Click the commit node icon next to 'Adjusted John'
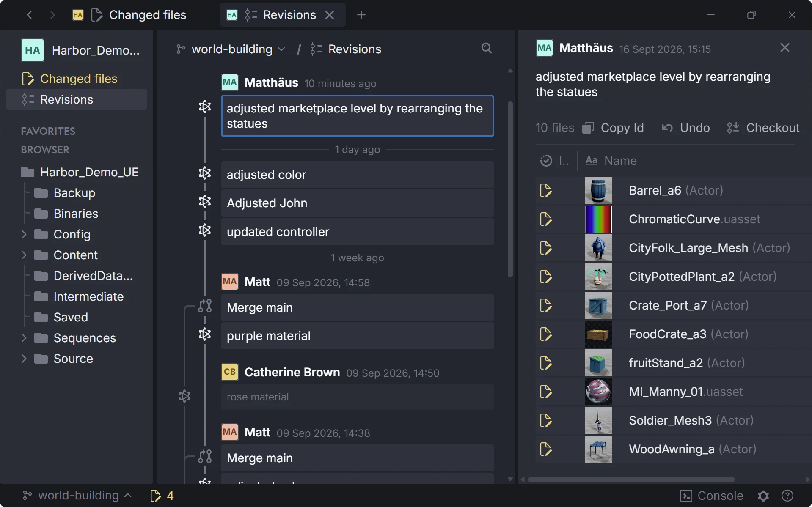 pyautogui.click(x=205, y=202)
